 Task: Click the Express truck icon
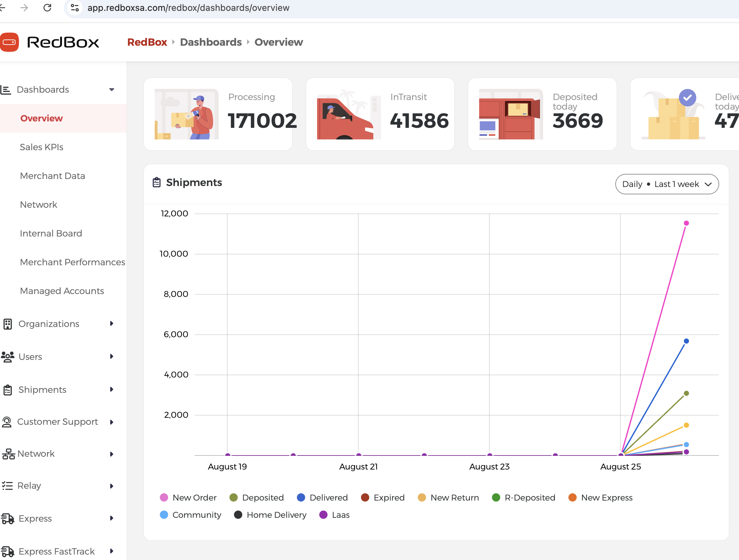[7, 518]
